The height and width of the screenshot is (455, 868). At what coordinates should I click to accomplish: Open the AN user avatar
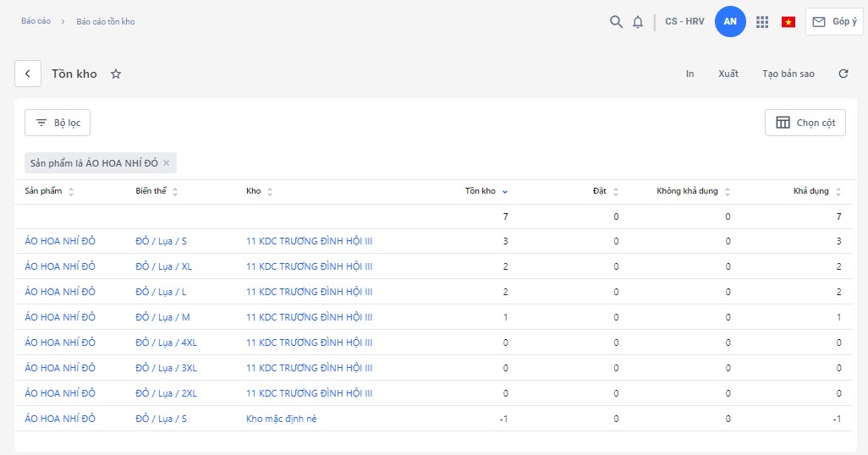(730, 22)
